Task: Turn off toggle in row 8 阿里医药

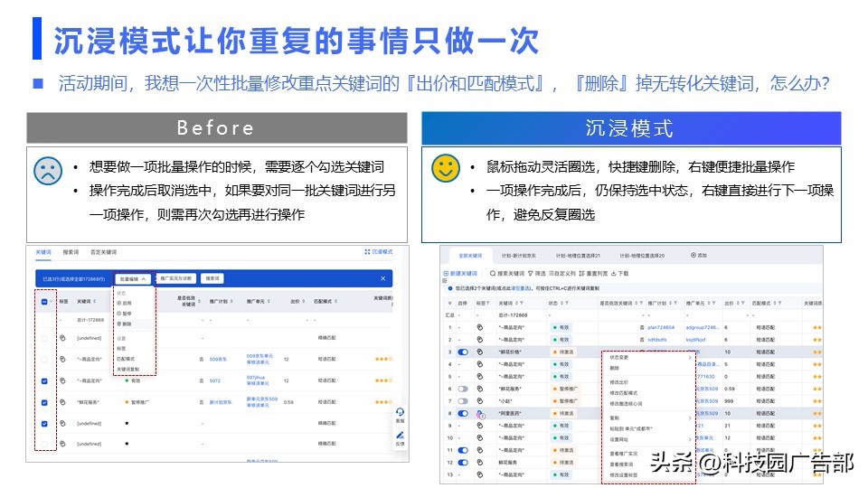Action: point(463,413)
